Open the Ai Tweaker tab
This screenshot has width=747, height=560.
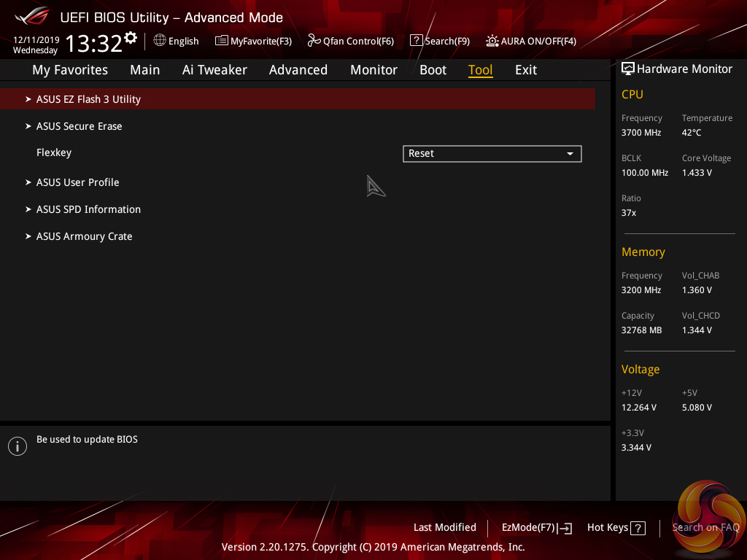[x=214, y=70]
